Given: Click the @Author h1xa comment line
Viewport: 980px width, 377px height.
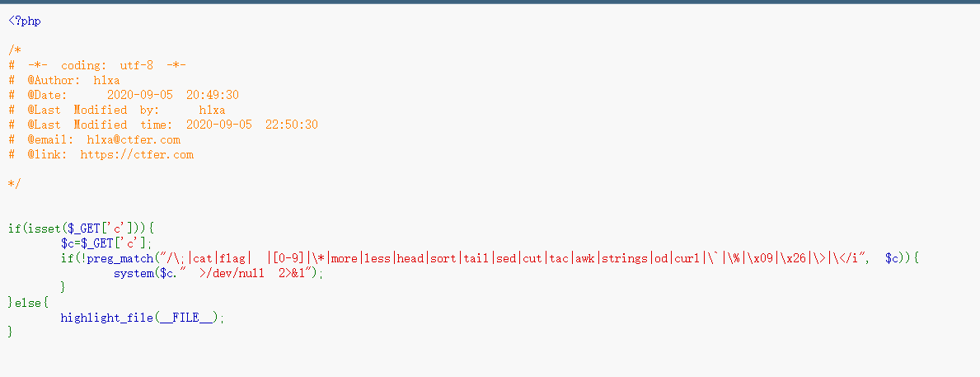Looking at the screenshot, I should [64, 80].
